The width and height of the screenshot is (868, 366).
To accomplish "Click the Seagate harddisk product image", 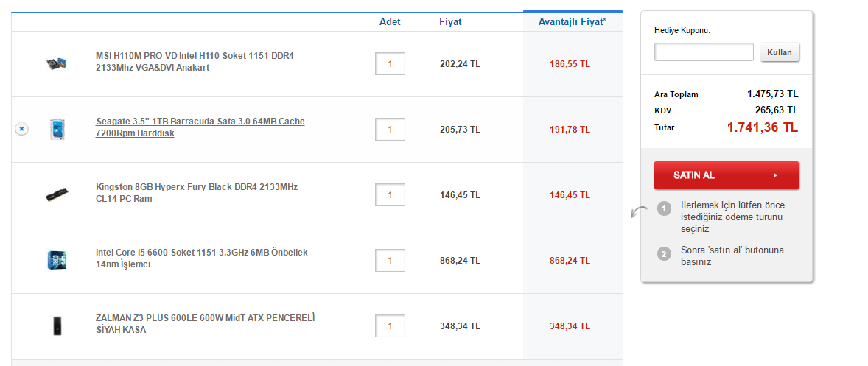I will point(57,130).
